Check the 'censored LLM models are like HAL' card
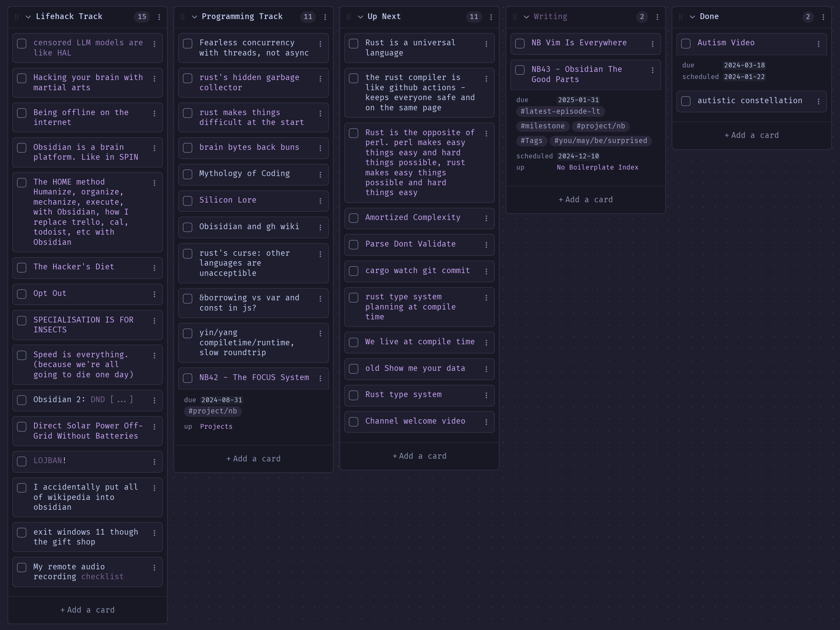This screenshot has width=840, height=630. (x=22, y=44)
